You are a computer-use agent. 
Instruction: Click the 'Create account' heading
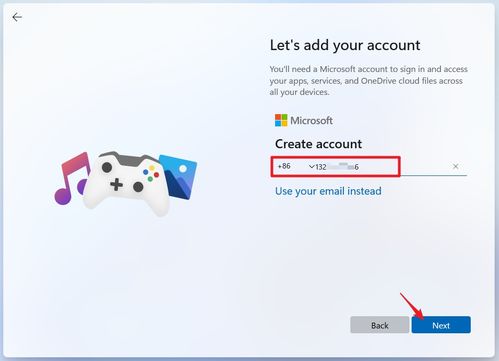[318, 144]
